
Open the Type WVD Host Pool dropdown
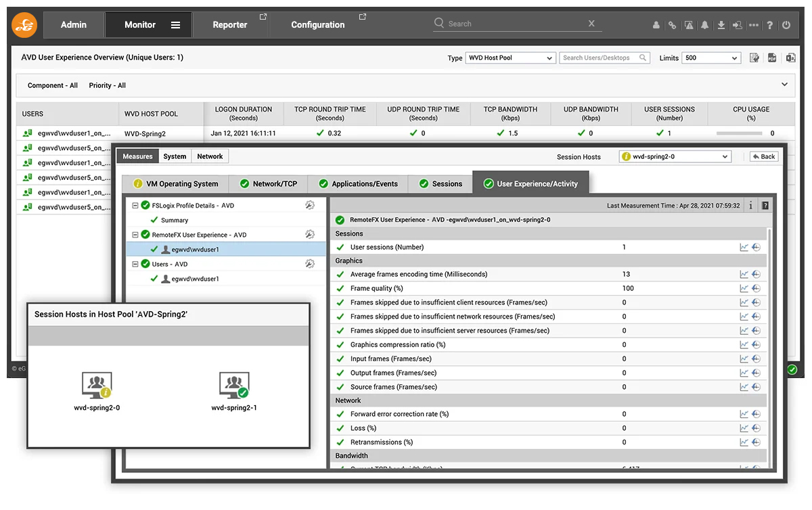511,58
